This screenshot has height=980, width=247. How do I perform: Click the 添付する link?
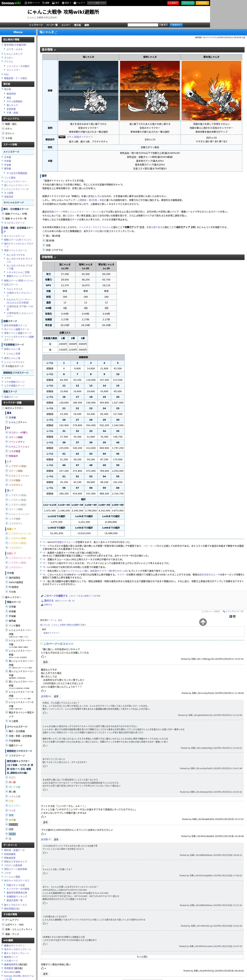pos(49,601)
